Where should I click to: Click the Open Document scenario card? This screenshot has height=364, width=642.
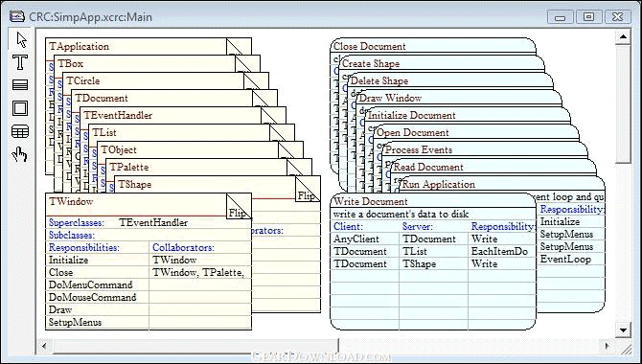coord(413,132)
